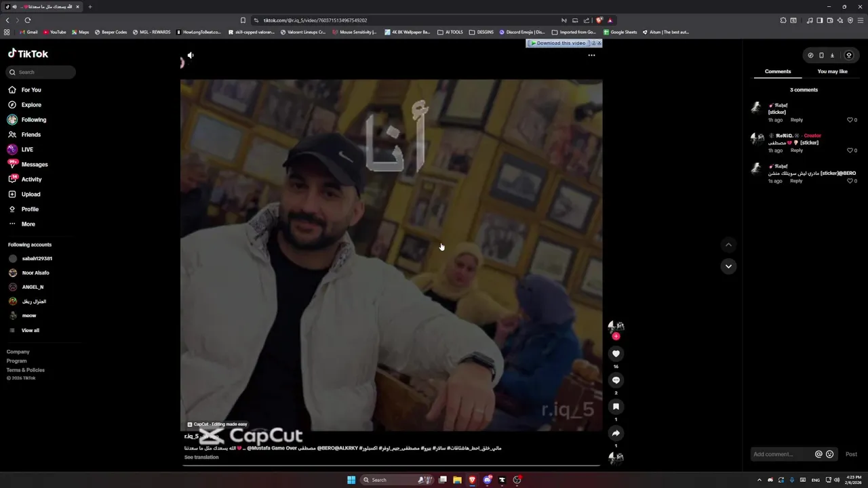Image resolution: width=868 pixels, height=488 pixels.
Task: Open the Program footer link
Action: pyautogui.click(x=17, y=361)
